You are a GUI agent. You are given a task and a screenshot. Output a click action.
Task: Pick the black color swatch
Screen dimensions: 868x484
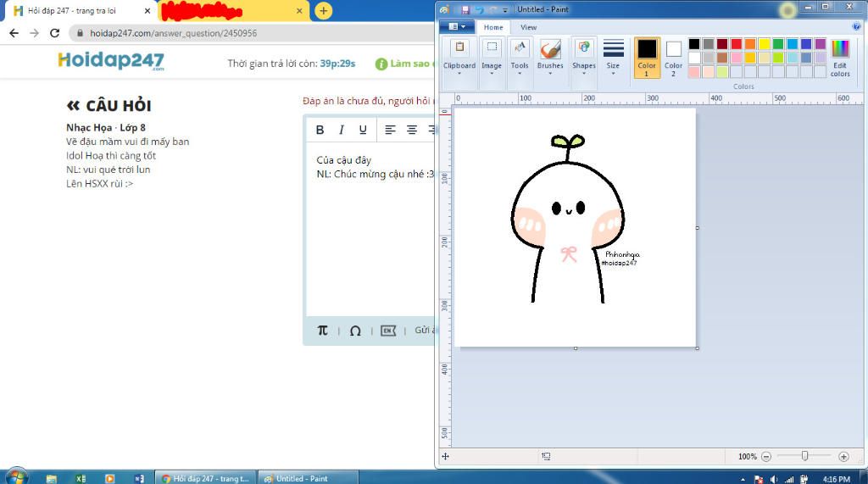click(x=694, y=44)
